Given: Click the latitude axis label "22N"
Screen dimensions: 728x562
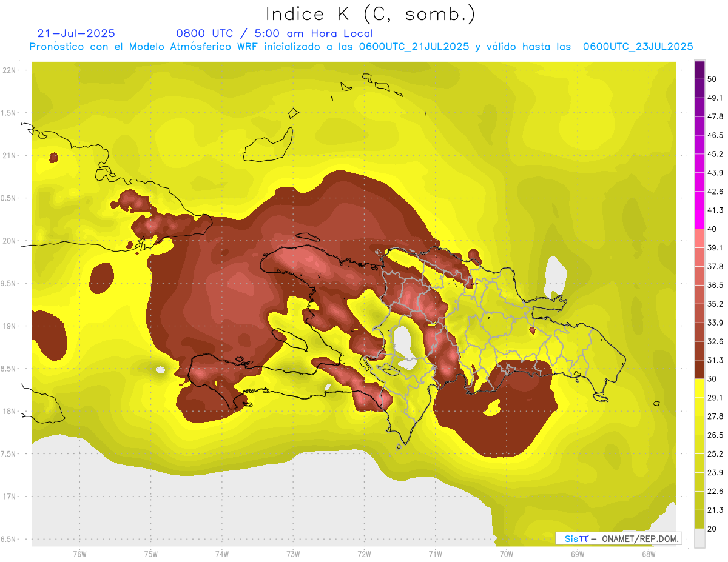Looking at the screenshot, I should (x=10, y=70).
